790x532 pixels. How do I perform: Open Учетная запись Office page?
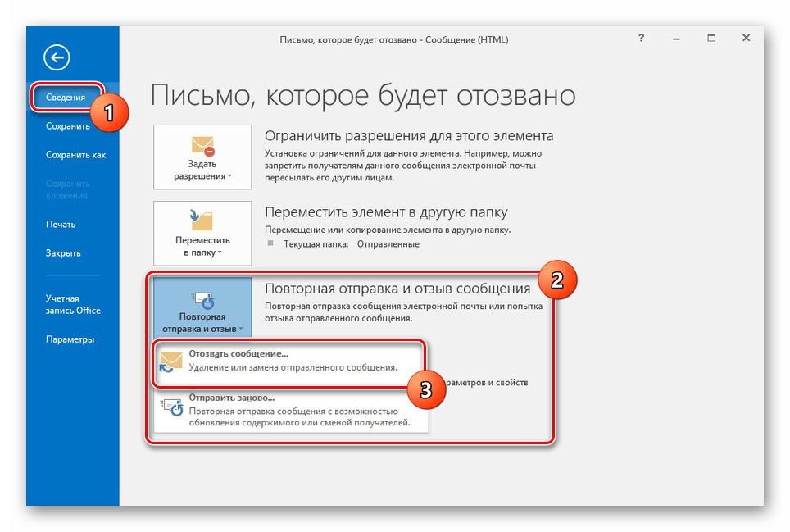point(73,304)
